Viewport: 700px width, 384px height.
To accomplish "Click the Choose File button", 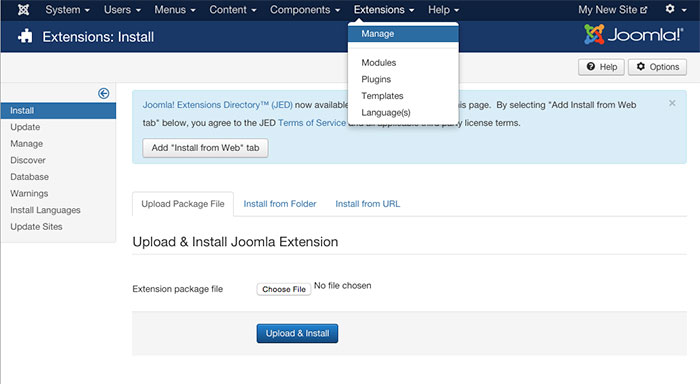I will [x=283, y=289].
